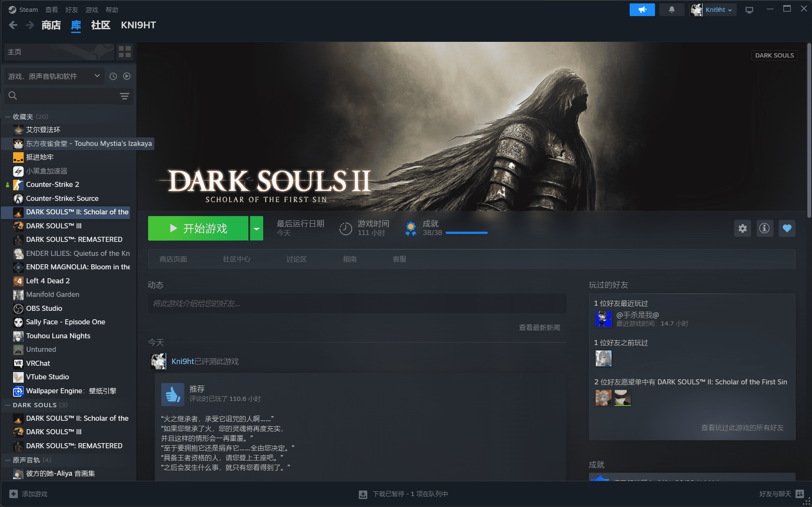Image resolution: width=812 pixels, height=507 pixels.
Task: Click 查看玩过此游戏的所有好友 link
Action: point(742,428)
